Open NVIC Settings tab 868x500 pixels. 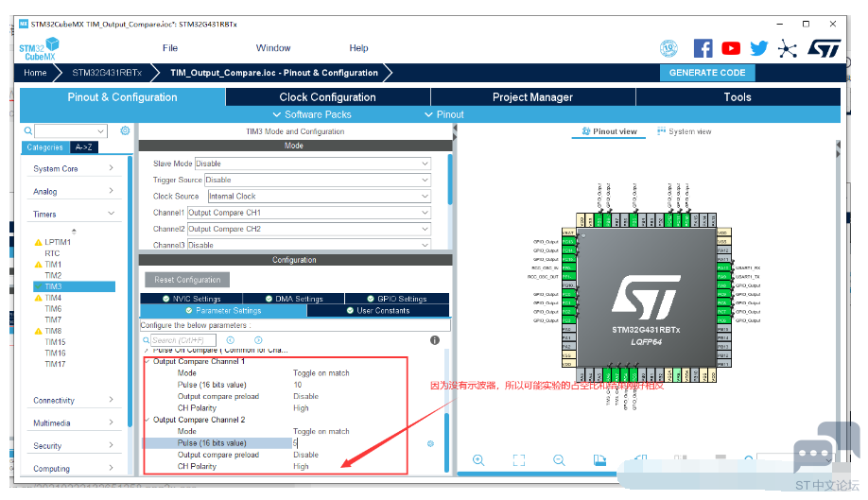[x=191, y=299]
